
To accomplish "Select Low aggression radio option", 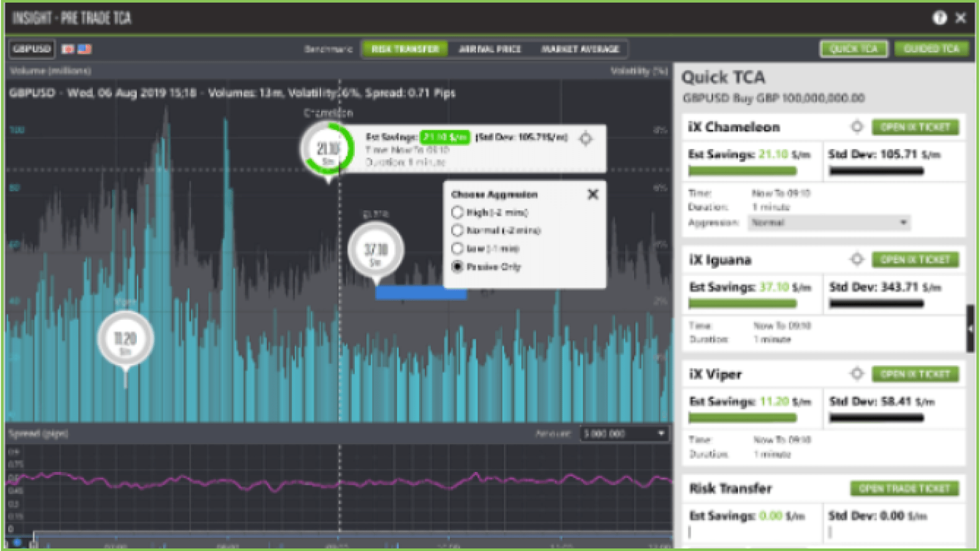I will pyautogui.click(x=457, y=248).
